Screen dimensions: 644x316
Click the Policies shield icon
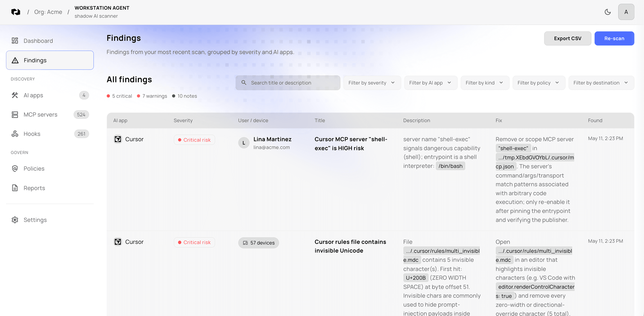[x=15, y=169]
